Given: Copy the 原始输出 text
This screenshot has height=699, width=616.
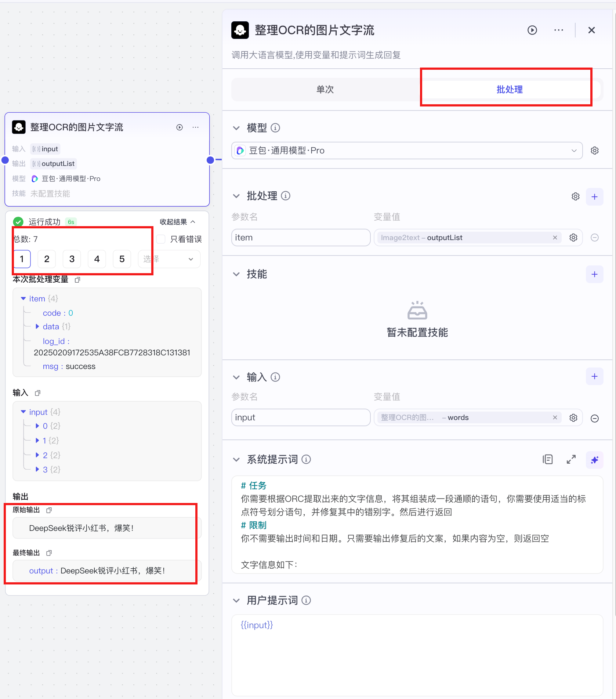Looking at the screenshot, I should (50, 510).
